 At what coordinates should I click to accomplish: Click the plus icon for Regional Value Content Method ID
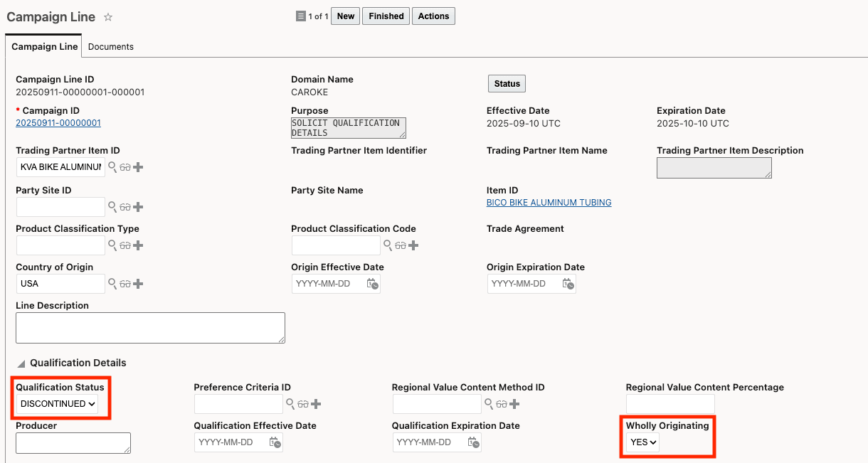click(x=514, y=404)
